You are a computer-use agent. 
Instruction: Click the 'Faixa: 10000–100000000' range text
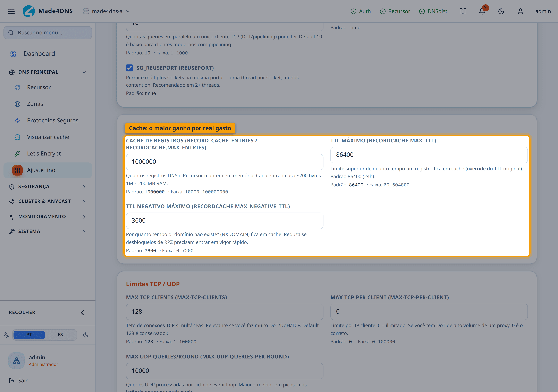[199, 192]
